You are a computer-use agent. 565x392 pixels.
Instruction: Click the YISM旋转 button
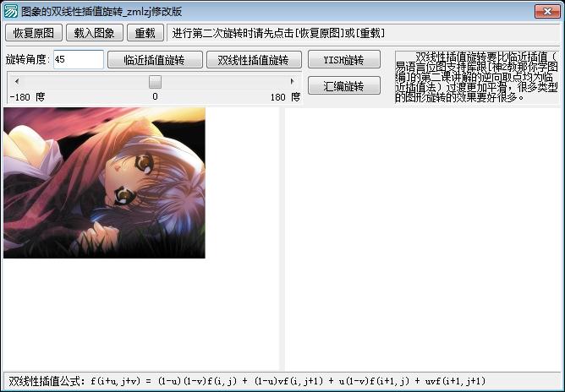pyautogui.click(x=344, y=59)
